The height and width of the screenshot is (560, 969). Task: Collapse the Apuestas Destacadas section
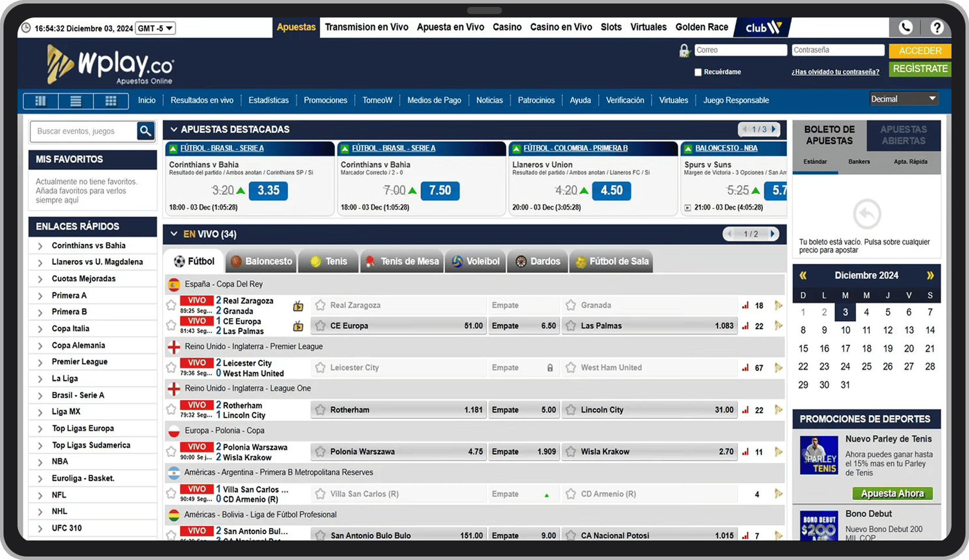point(173,129)
